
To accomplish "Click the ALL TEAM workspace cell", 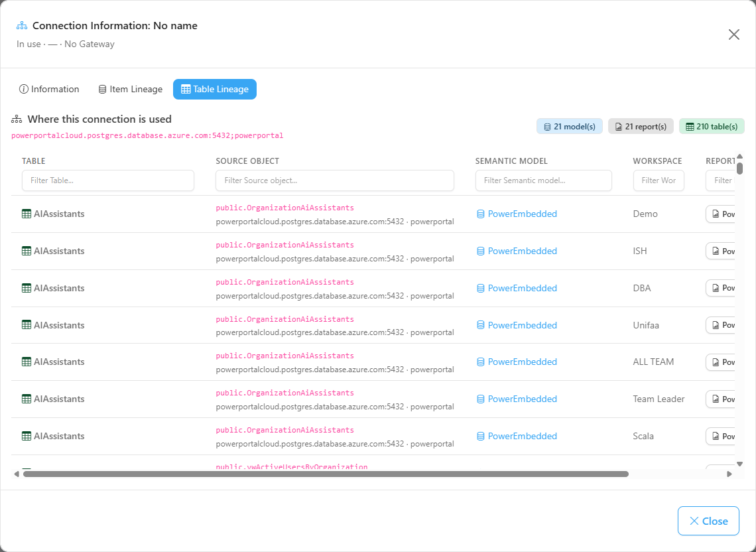I will 653,362.
